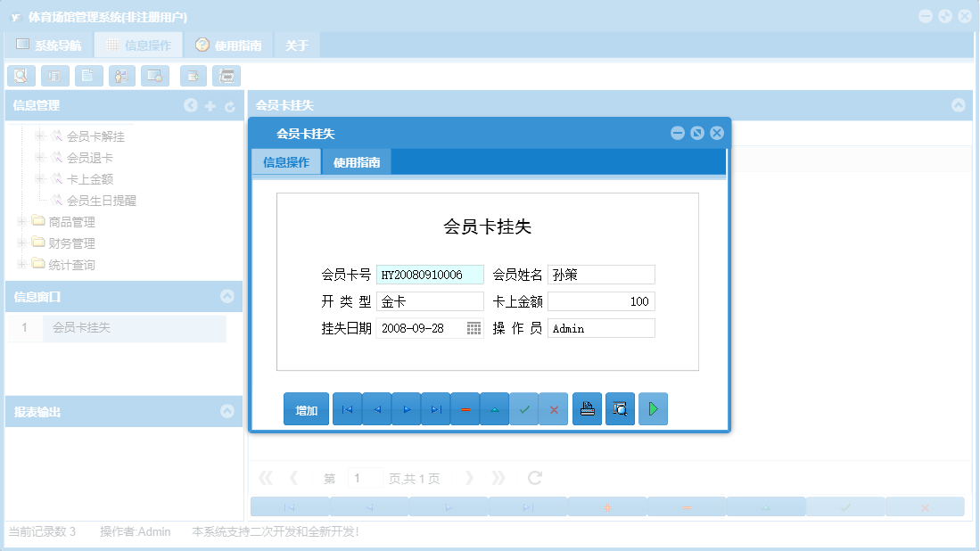Click the 增加 button in the dialog
Viewport: 980px width, 551px height.
point(306,408)
